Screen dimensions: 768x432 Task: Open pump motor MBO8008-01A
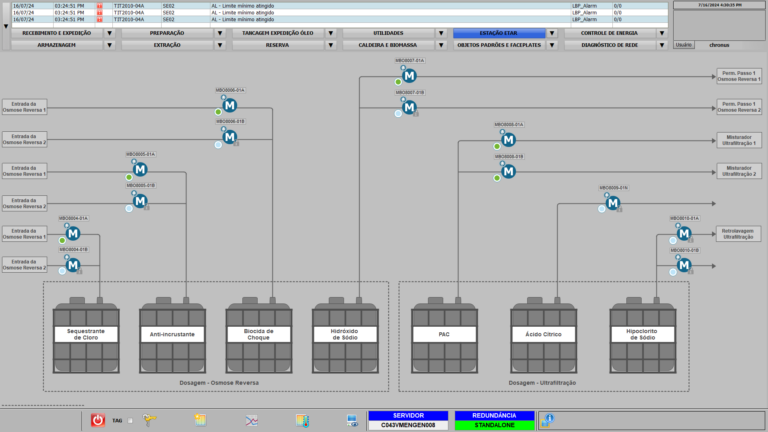[x=508, y=140]
